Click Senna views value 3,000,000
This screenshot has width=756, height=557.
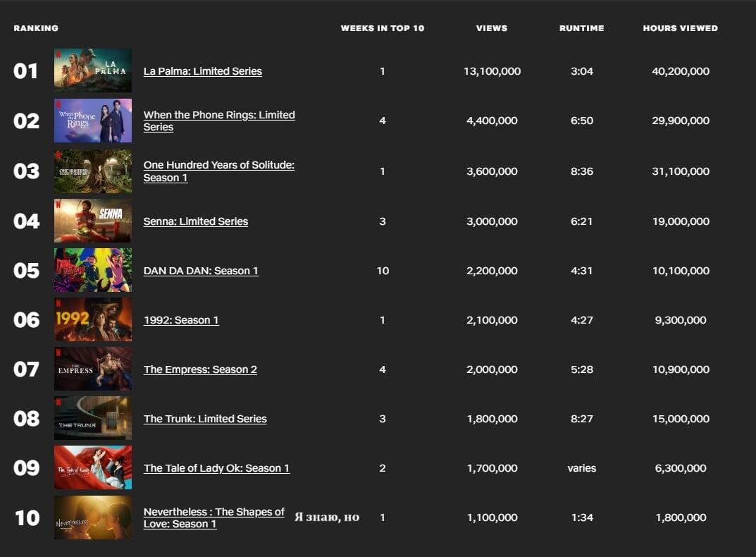[492, 221]
